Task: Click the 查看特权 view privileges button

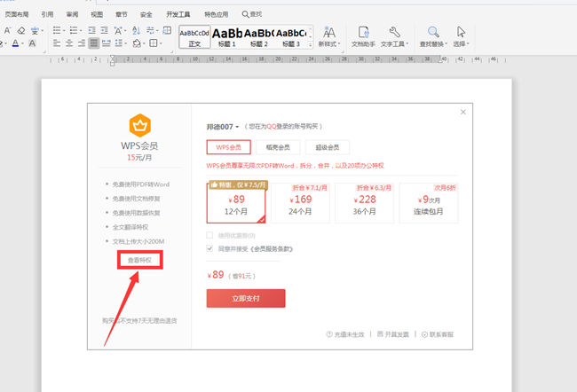Action: pos(139,261)
